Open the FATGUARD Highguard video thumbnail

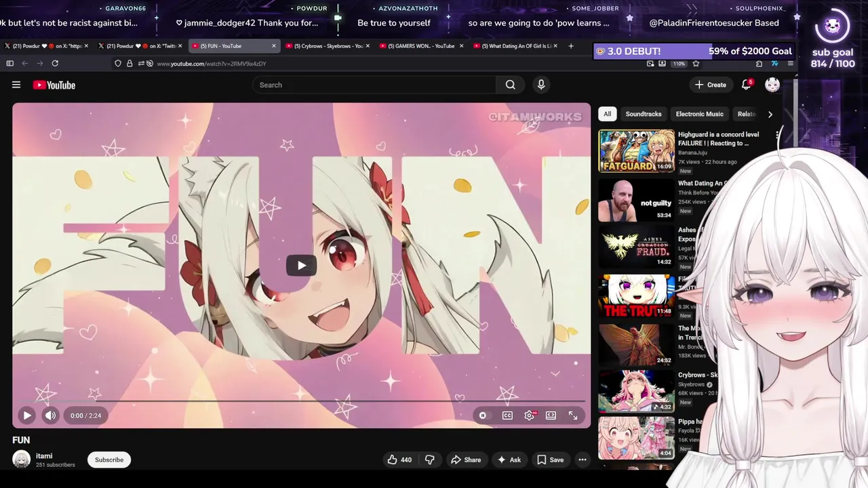coord(636,150)
